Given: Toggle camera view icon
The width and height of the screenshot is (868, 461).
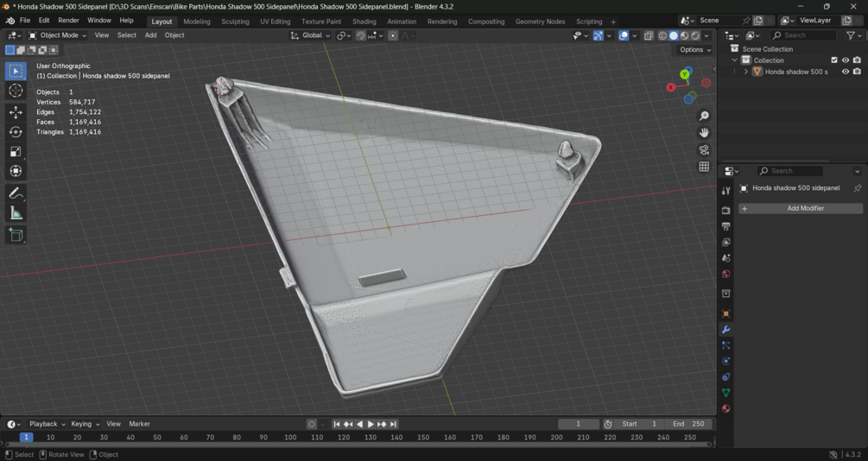Looking at the screenshot, I should click(x=704, y=150).
